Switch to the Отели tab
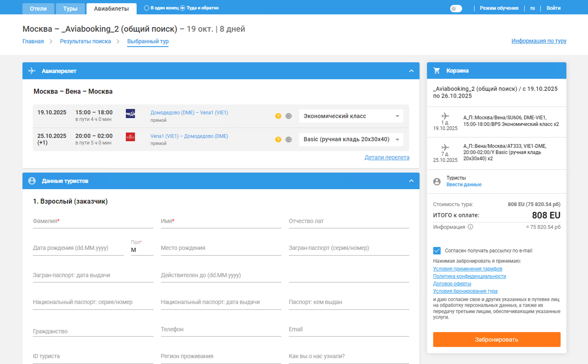 tap(38, 9)
